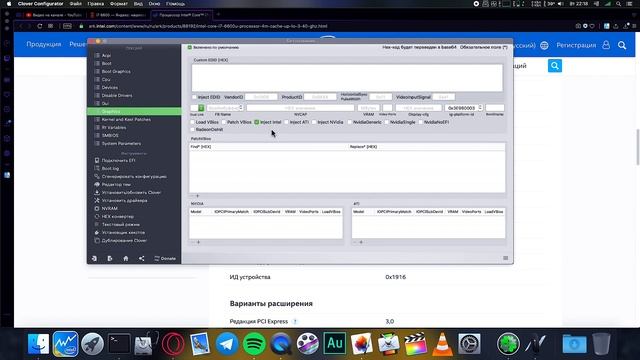Click the export config icon at sidebar bottom
This screenshot has height=360, width=640.
click(x=110, y=258)
